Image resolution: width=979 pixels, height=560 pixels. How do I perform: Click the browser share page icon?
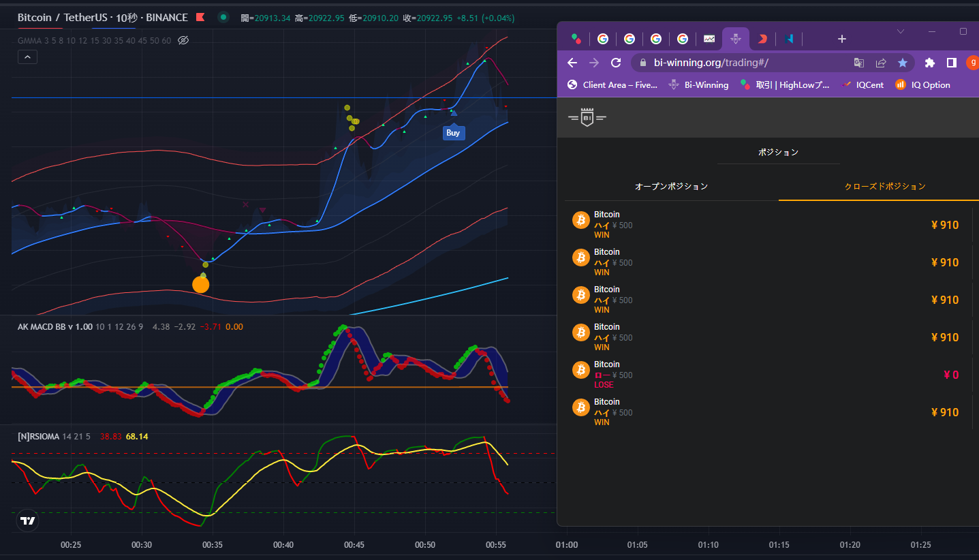click(881, 63)
